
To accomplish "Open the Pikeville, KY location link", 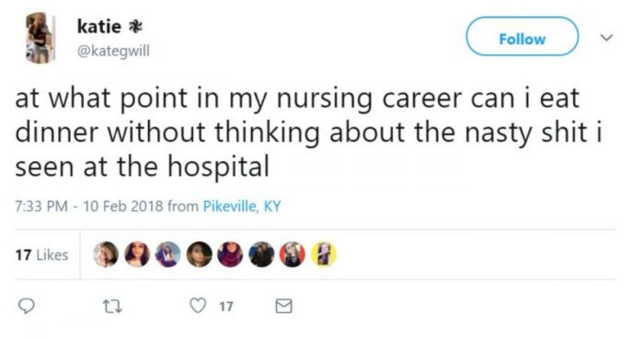I will click(241, 205).
